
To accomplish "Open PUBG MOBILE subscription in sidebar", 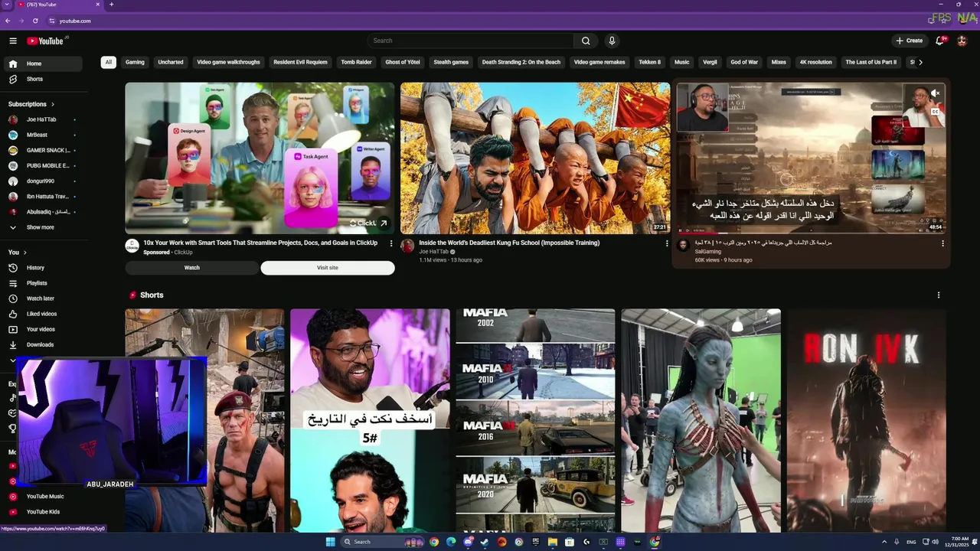I will (44, 165).
